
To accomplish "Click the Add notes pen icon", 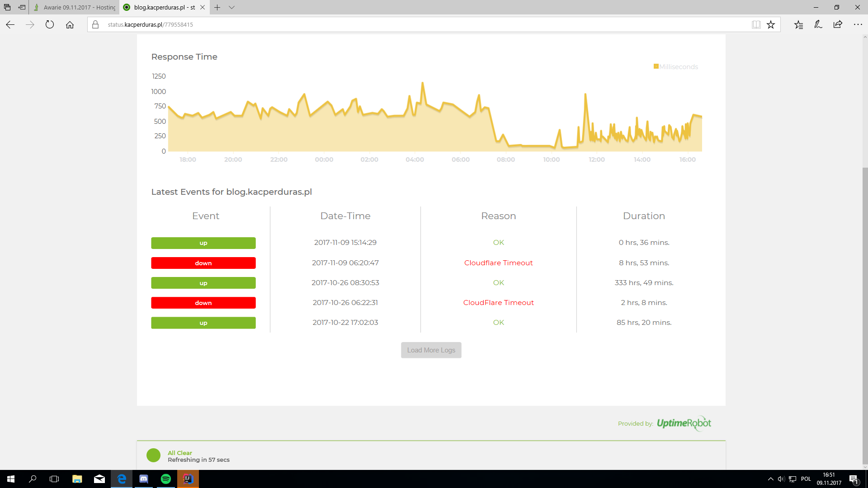I will tap(818, 25).
